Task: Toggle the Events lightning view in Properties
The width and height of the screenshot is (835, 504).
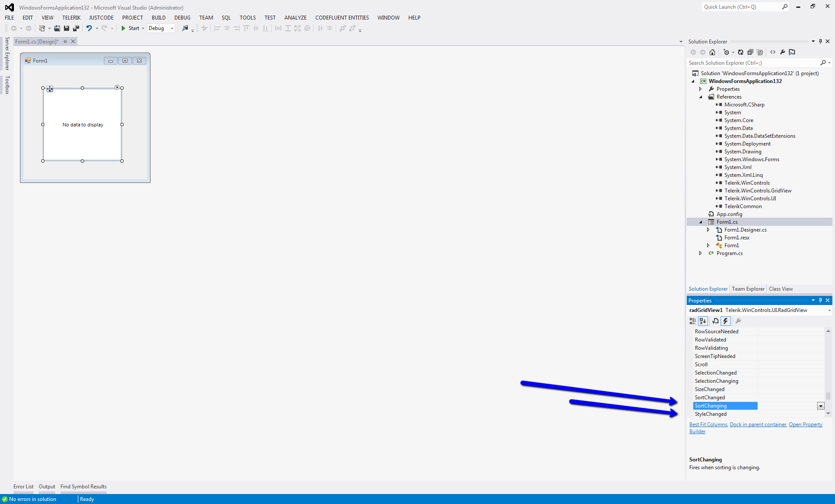Action: [725, 321]
